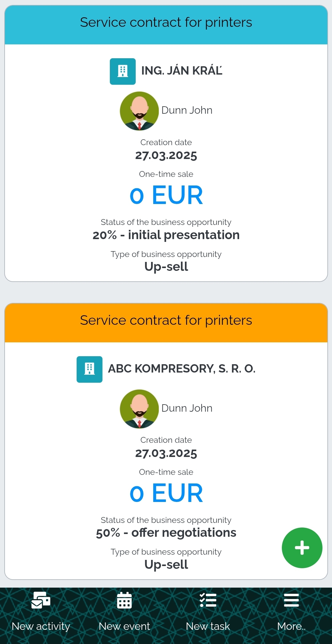332x644 pixels.
Task: Open the blue Service contract for printers header
Action: click(166, 25)
